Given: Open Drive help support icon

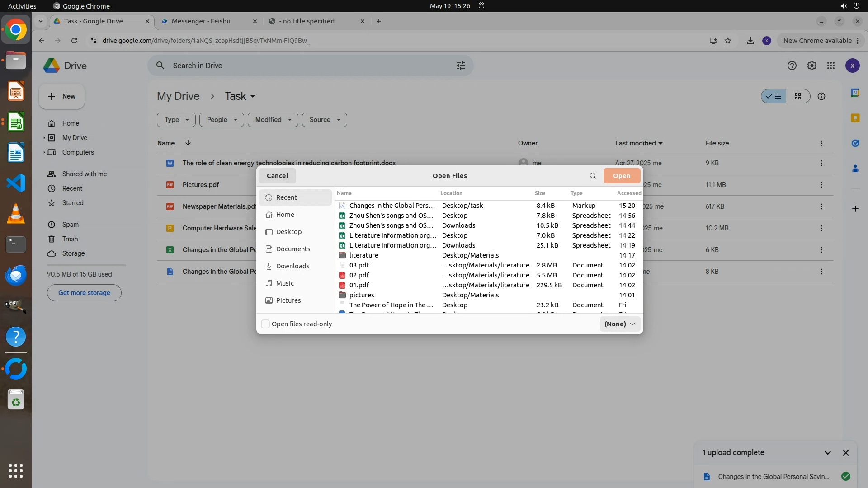Looking at the screenshot, I should [792, 66].
